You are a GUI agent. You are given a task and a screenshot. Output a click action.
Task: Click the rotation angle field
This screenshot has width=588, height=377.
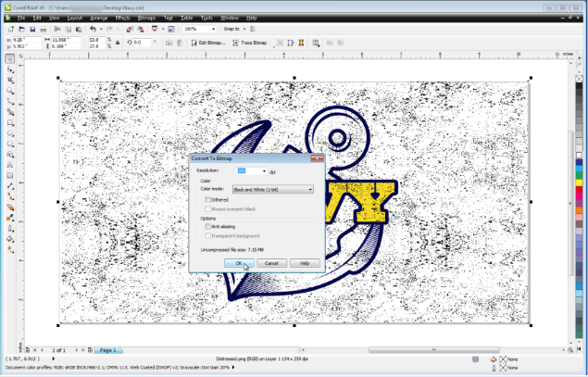click(x=142, y=43)
